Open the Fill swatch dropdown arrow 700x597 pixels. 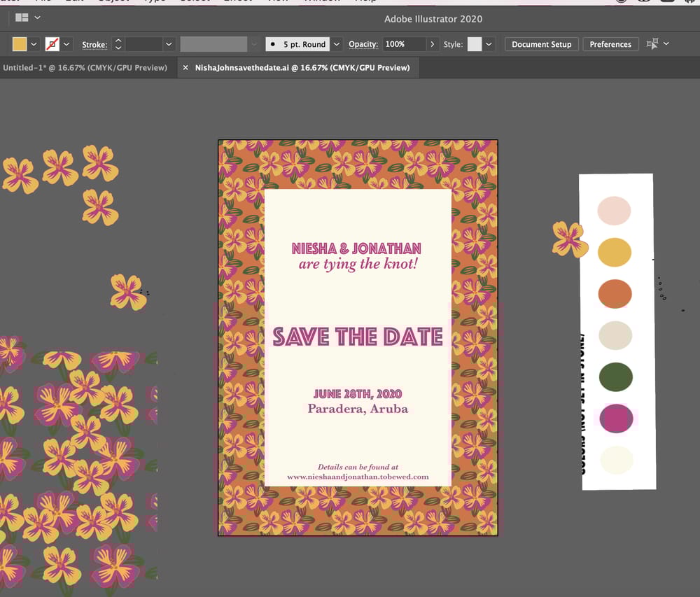coord(34,44)
